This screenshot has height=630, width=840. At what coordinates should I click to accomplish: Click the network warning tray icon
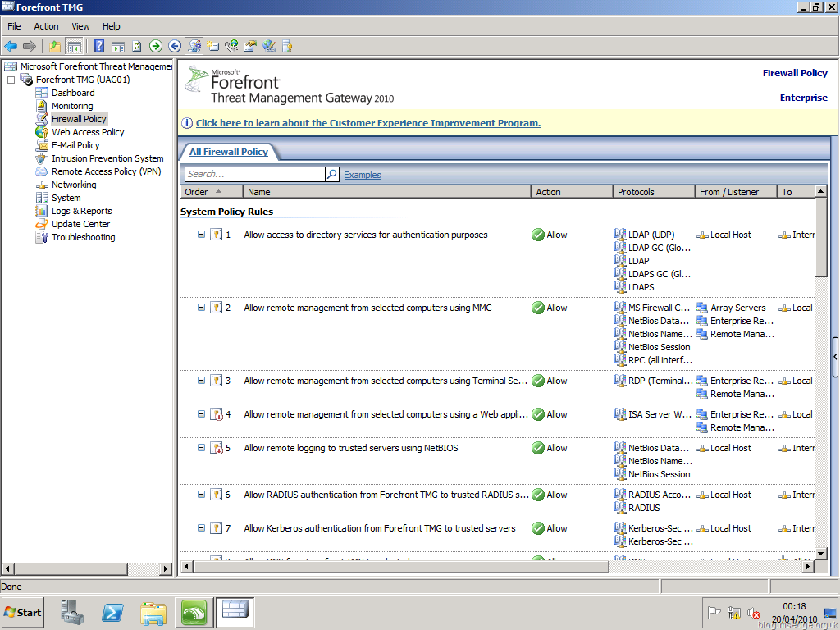pyautogui.click(x=734, y=612)
